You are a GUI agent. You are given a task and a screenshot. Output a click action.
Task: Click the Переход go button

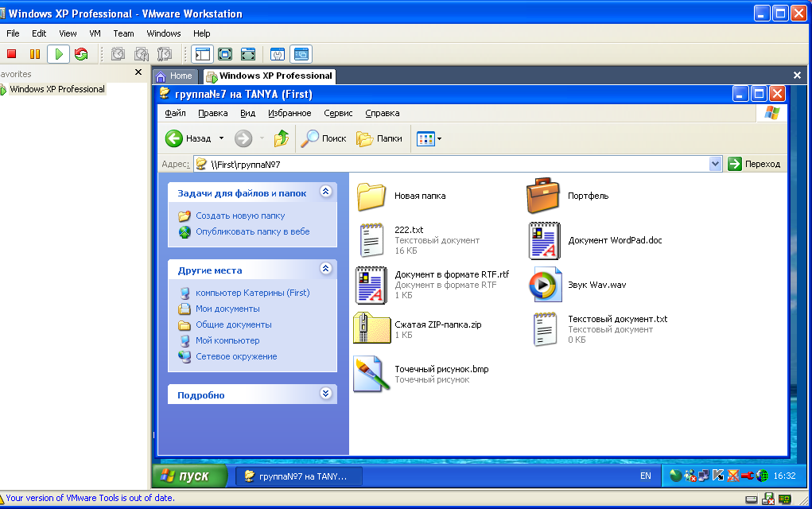pos(755,164)
